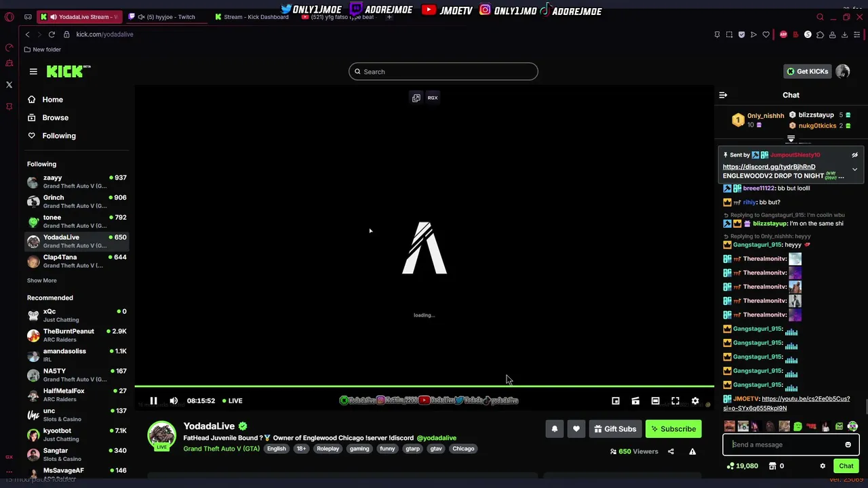868x488 pixels.
Task: Open clip creation icon in player
Action: (635, 401)
